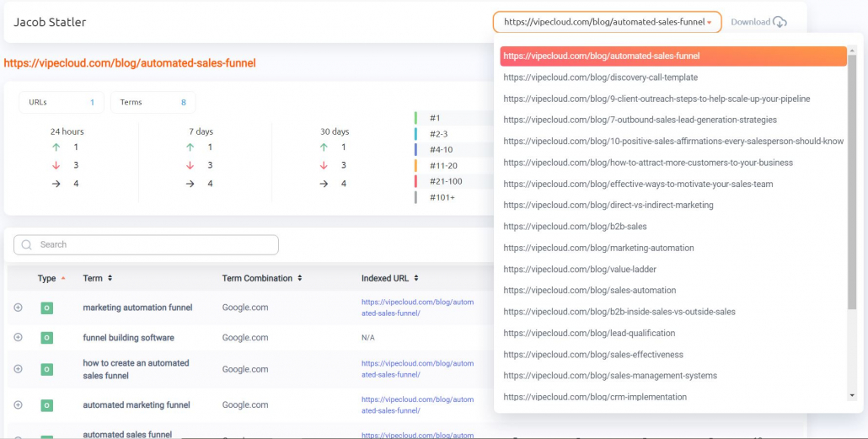Click the N/A indexed URL cell
Screen dimensions: 868x439
coord(368,338)
